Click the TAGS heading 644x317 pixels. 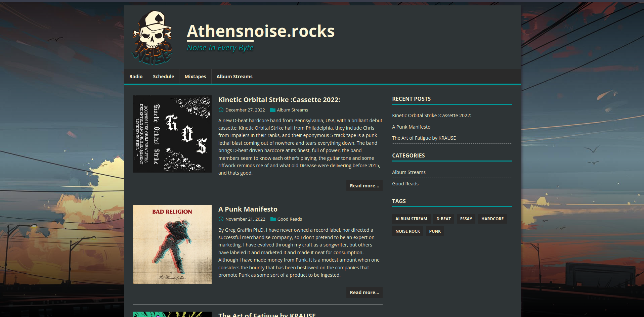click(399, 201)
